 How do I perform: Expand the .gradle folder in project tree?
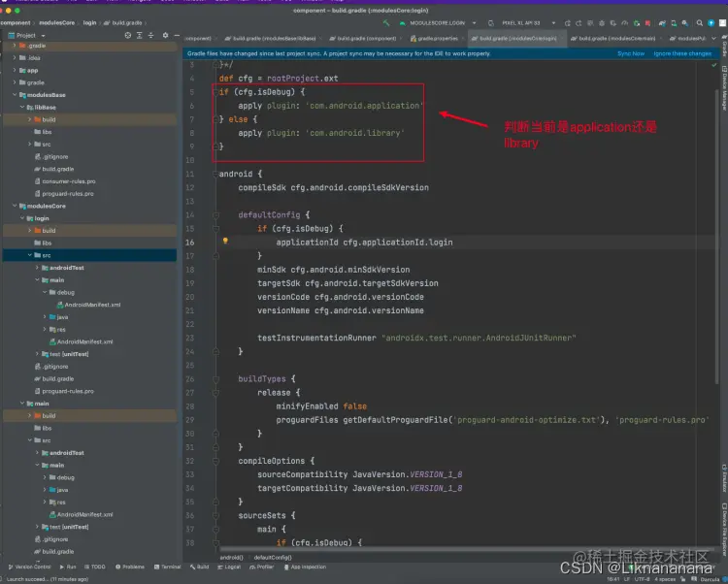point(15,46)
